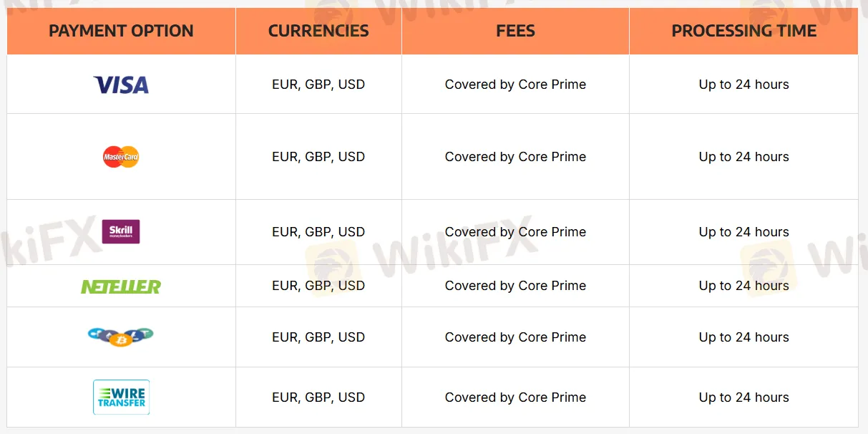Click Wire Transfer row currencies text
Viewport: 868px width, 434px height.
point(318,397)
